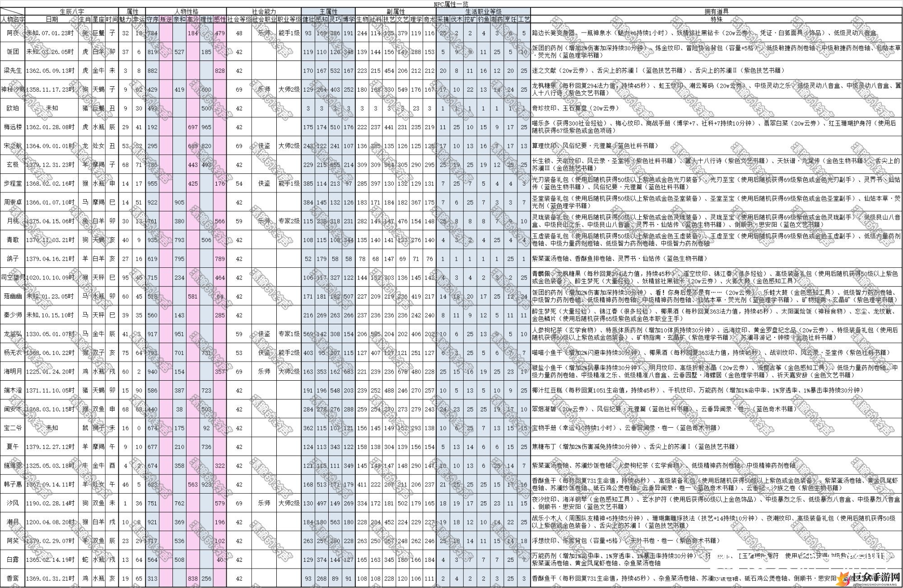The width and height of the screenshot is (903, 588).
Task: Select the "星座" column header
Action: [99, 19]
